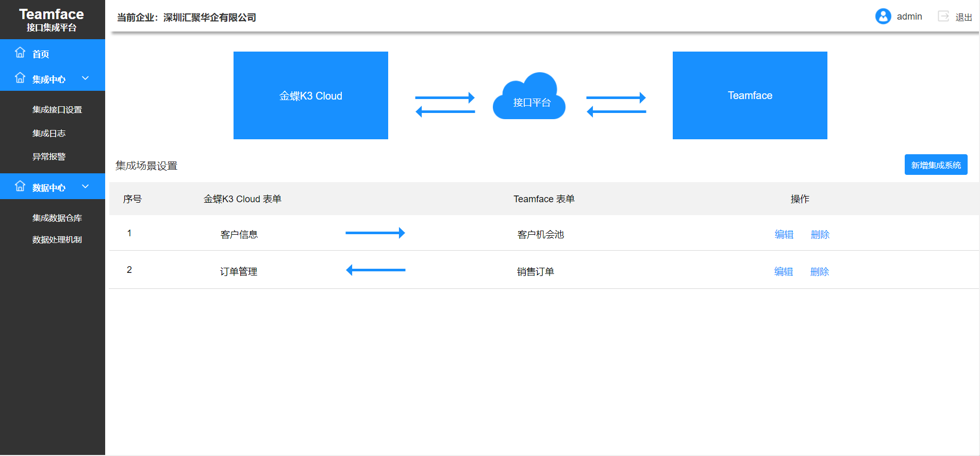Collapse the 数据中心 chevron
The width and height of the screenshot is (980, 456).
click(x=86, y=187)
